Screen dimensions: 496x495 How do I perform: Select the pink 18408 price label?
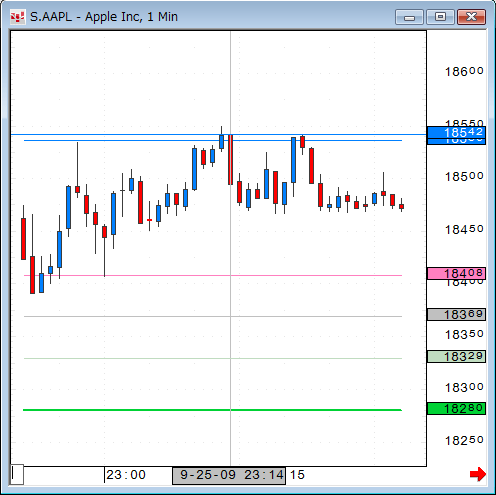pos(456,274)
